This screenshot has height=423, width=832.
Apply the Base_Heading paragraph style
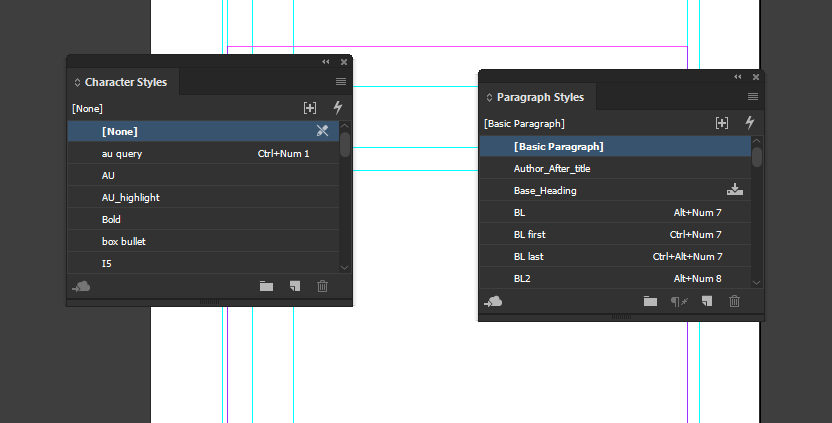click(x=545, y=191)
